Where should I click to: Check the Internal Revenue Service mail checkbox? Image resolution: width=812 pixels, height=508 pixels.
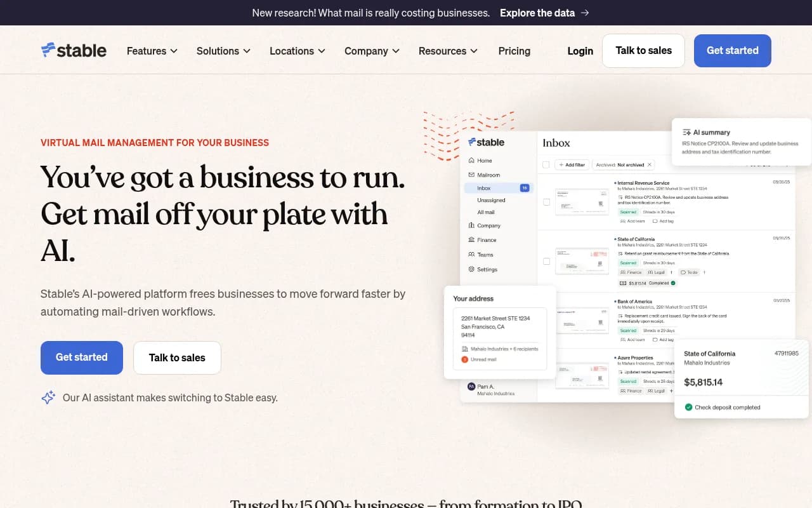pyautogui.click(x=547, y=202)
